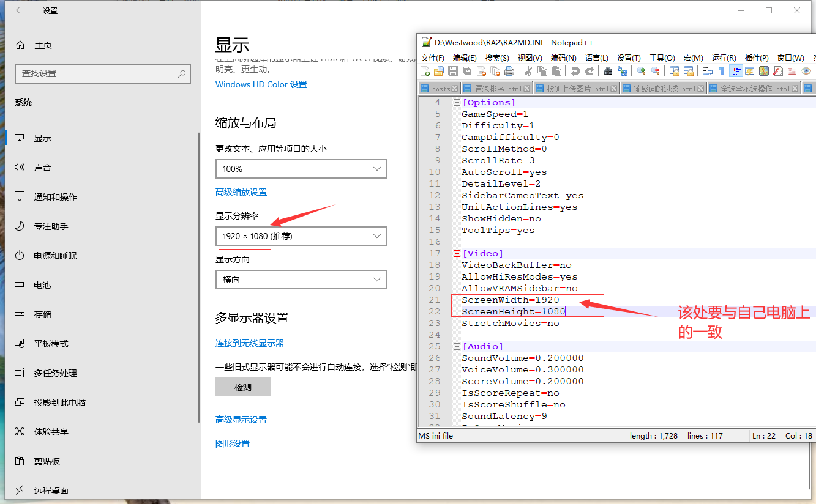Open the display resolution dropdown
The image size is (816, 504).
pos(301,236)
